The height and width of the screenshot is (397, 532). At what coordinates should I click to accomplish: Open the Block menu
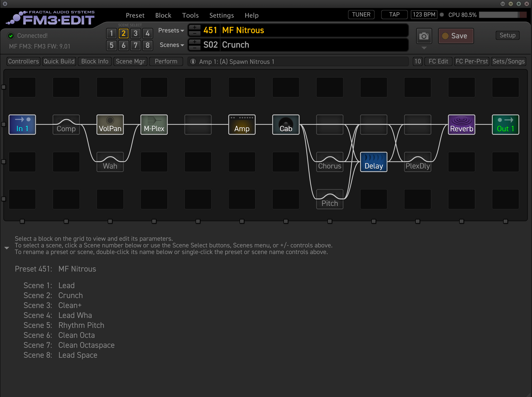coord(163,15)
